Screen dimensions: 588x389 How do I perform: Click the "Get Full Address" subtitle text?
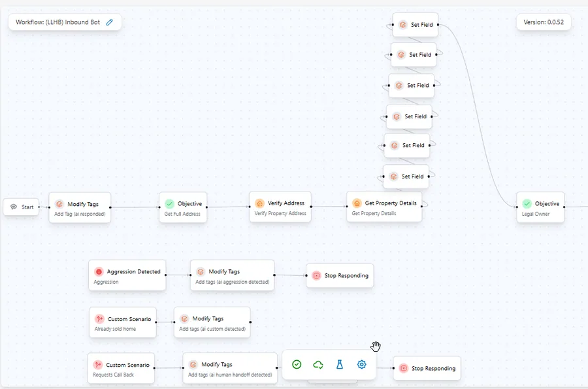click(x=182, y=214)
